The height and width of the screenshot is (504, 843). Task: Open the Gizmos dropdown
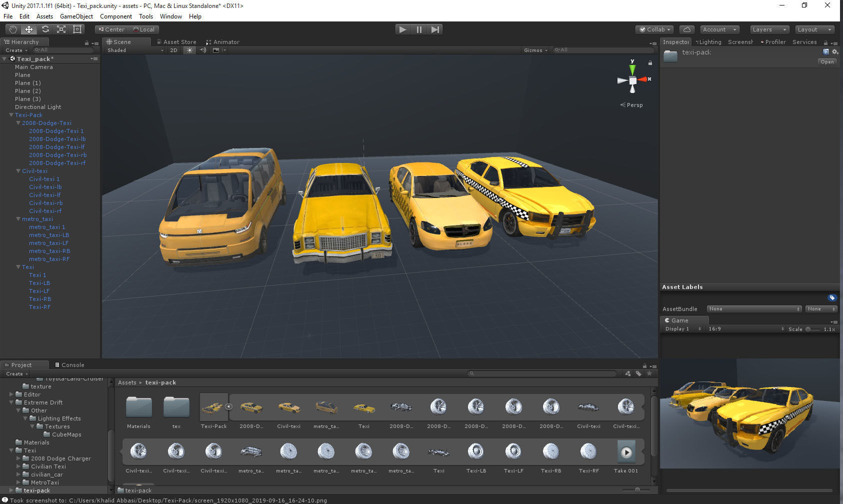(535, 50)
